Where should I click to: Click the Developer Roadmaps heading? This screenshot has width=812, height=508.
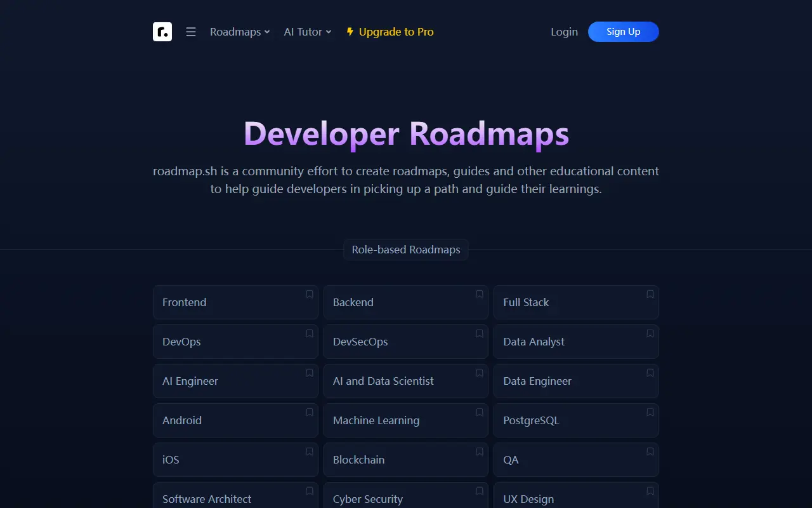pyautogui.click(x=406, y=134)
